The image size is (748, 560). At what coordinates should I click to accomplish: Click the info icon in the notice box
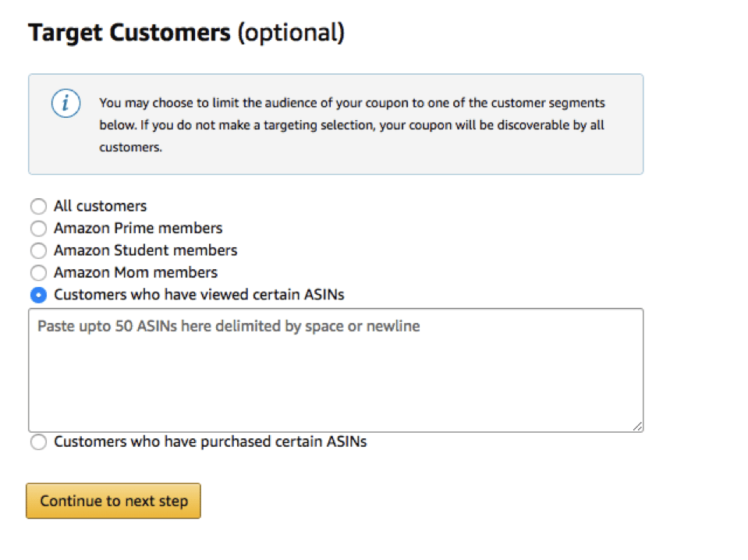point(66,103)
